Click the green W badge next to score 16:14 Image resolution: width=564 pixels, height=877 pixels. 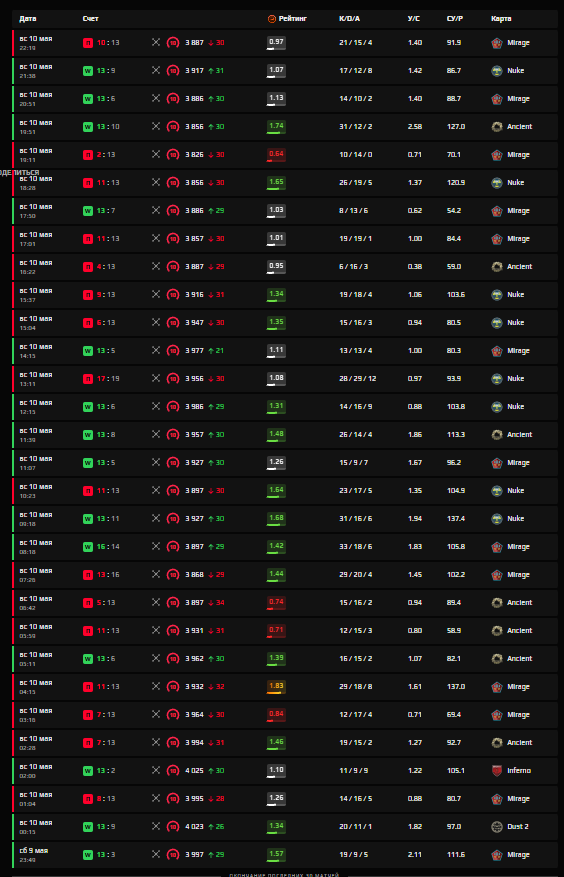point(88,546)
